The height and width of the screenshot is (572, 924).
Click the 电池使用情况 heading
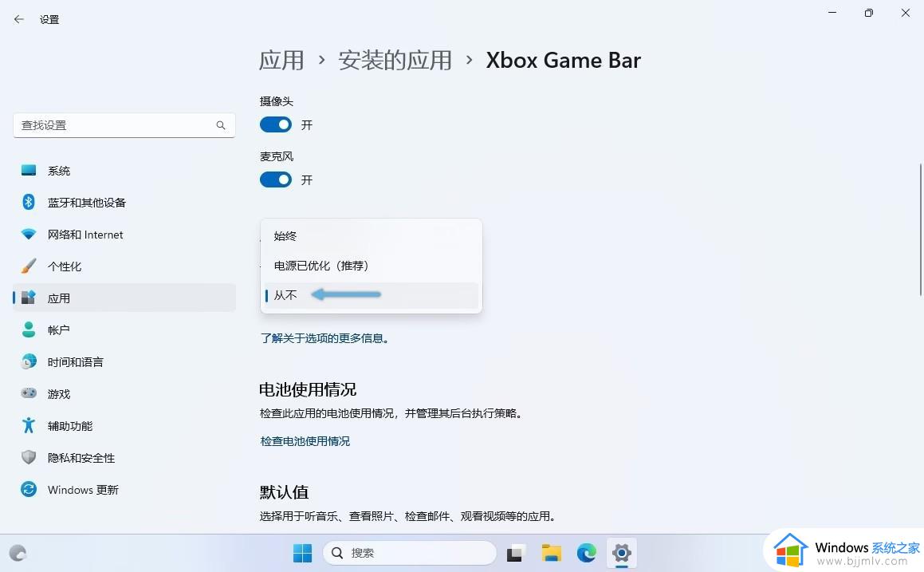tap(308, 390)
